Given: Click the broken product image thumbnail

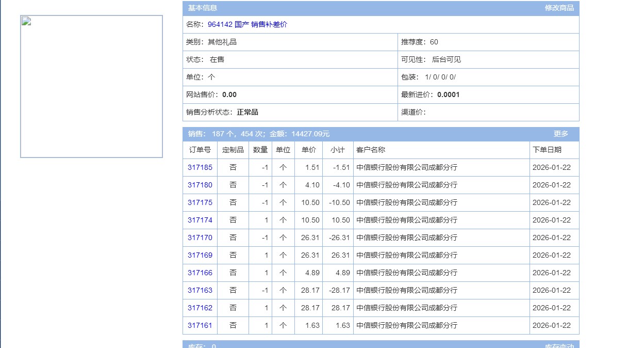Looking at the screenshot, I should coord(91,86).
